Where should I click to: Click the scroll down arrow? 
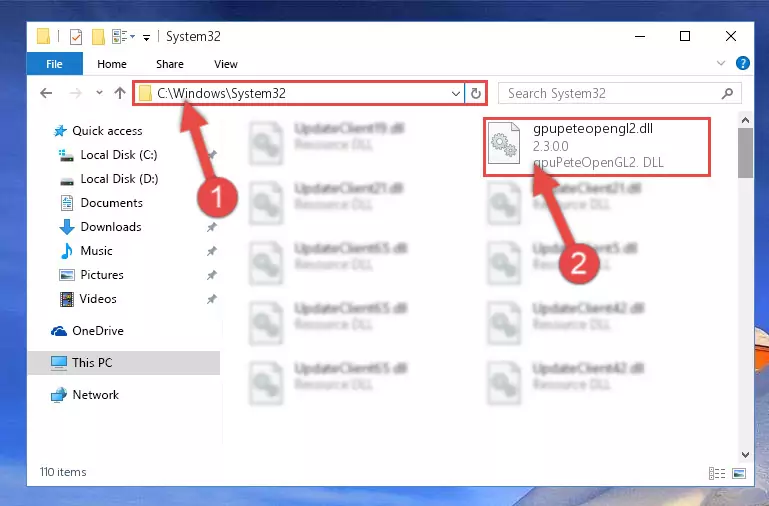745,455
